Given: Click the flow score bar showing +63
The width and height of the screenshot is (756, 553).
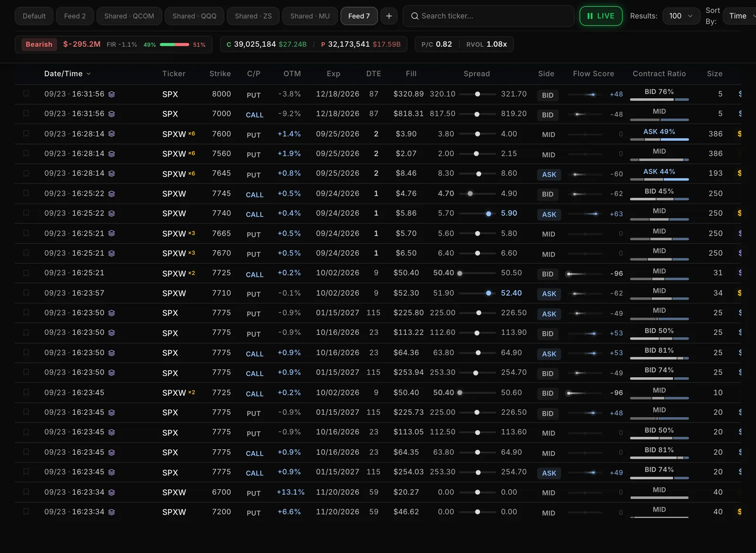Looking at the screenshot, I should [x=585, y=214].
